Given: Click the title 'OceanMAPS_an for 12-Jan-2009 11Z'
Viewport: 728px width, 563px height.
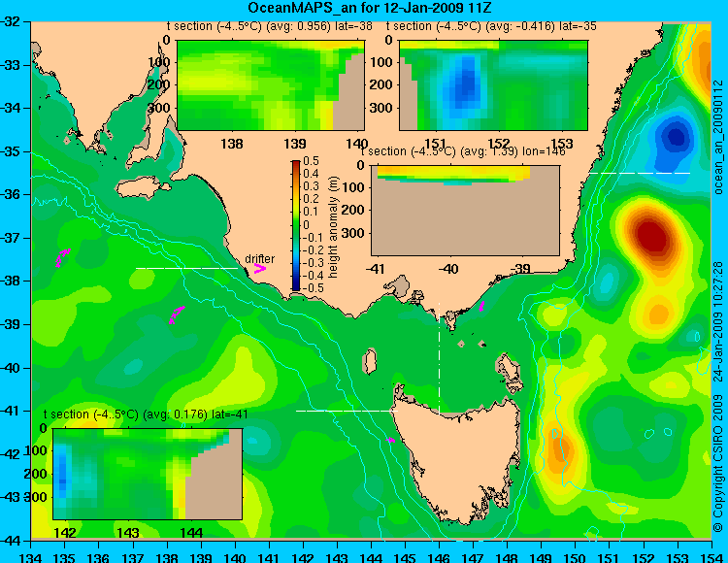Looking at the screenshot, I should coord(369,8).
